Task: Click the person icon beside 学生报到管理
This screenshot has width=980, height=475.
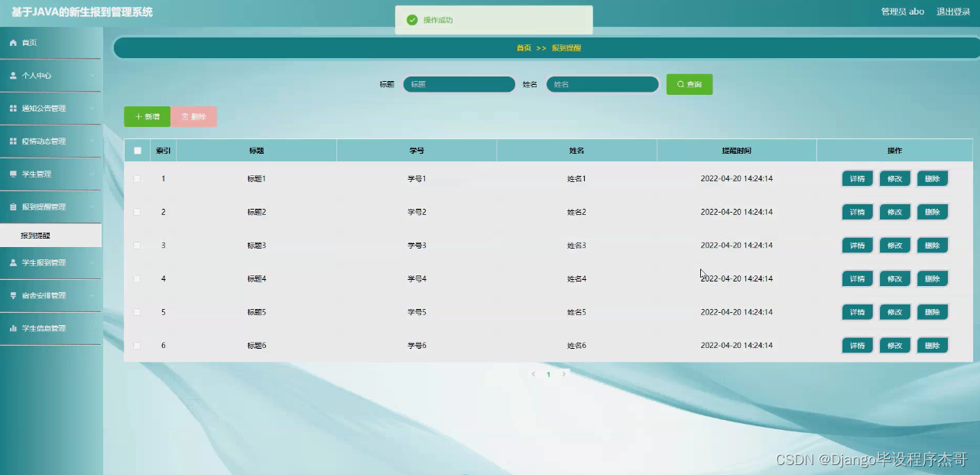Action: 13,263
